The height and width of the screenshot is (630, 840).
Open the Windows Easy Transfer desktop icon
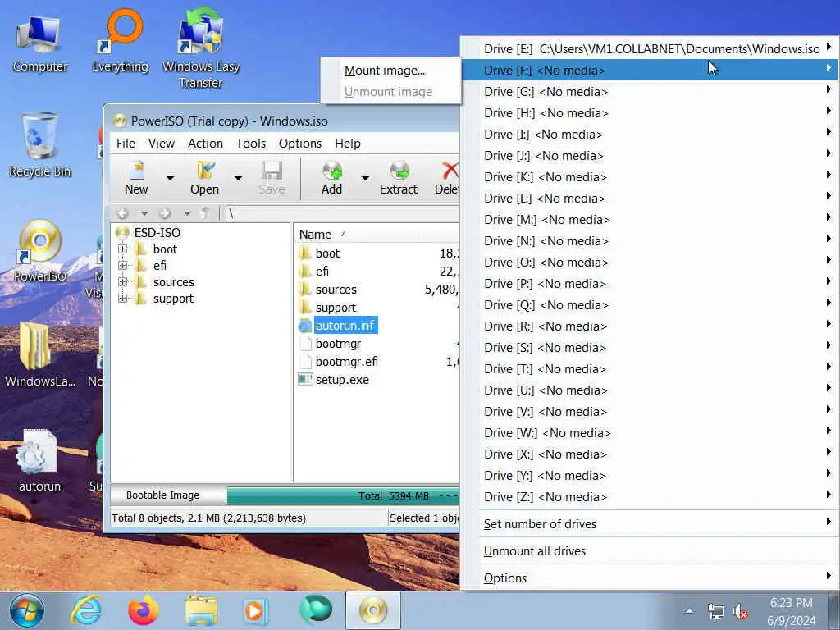point(201,48)
